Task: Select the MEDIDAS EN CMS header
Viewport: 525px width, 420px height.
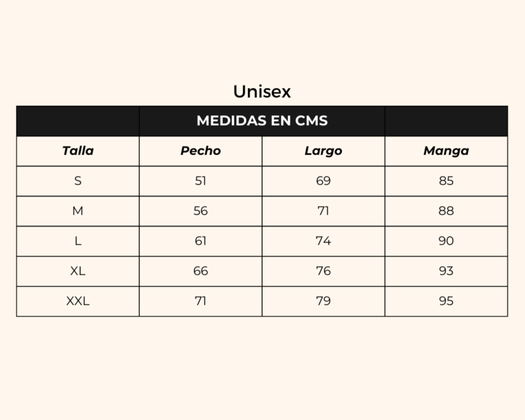Action: [262, 121]
